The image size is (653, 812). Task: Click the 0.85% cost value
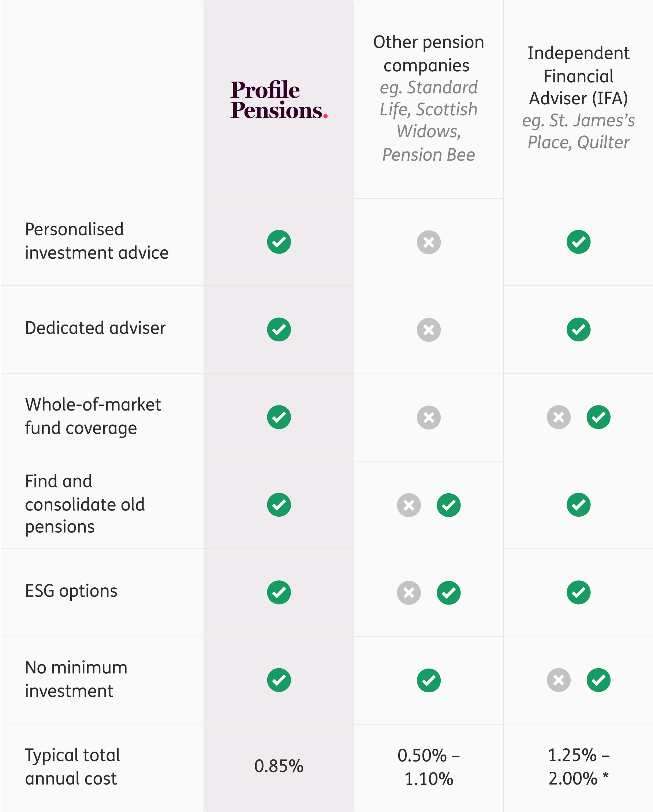[x=279, y=766]
